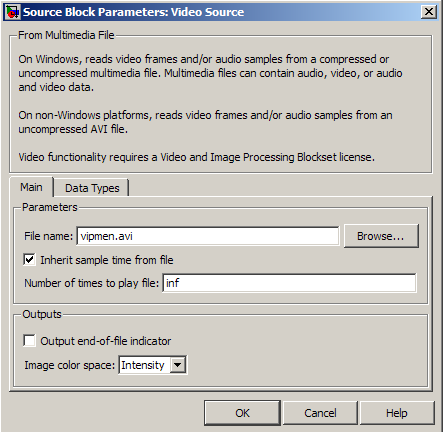Close the Source Block Parameters dialog
This screenshot has height=432, width=443.
428,12
